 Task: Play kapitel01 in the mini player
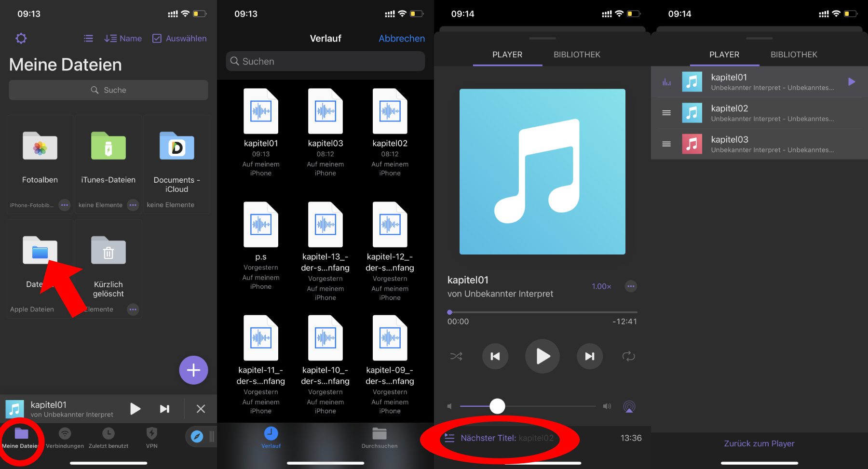136,409
